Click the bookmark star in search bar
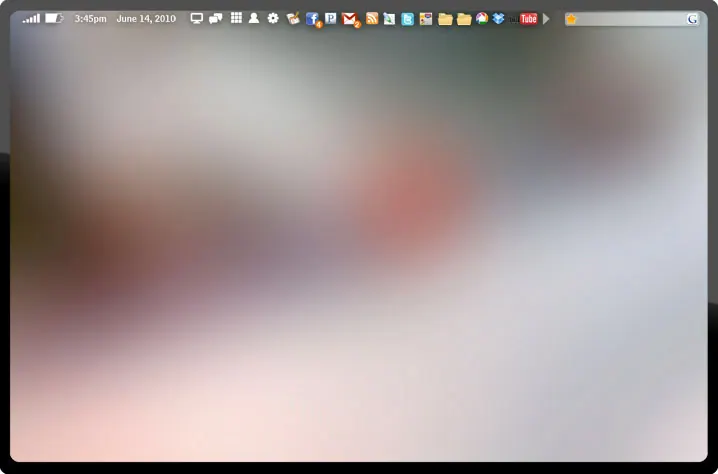 [571, 19]
